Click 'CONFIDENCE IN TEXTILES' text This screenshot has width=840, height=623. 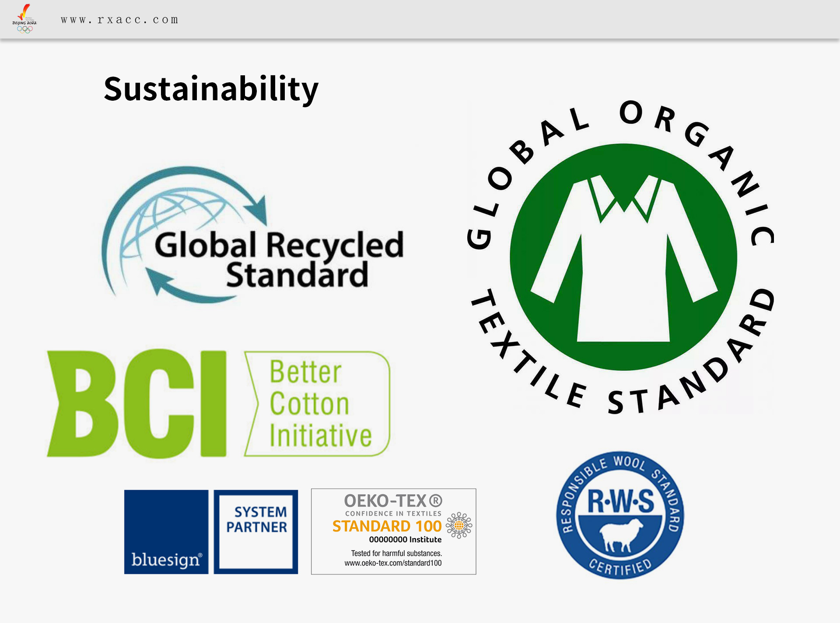(x=393, y=514)
